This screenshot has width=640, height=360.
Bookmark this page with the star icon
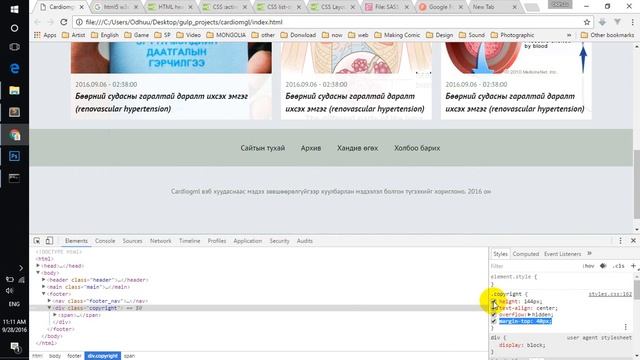[x=587, y=22]
